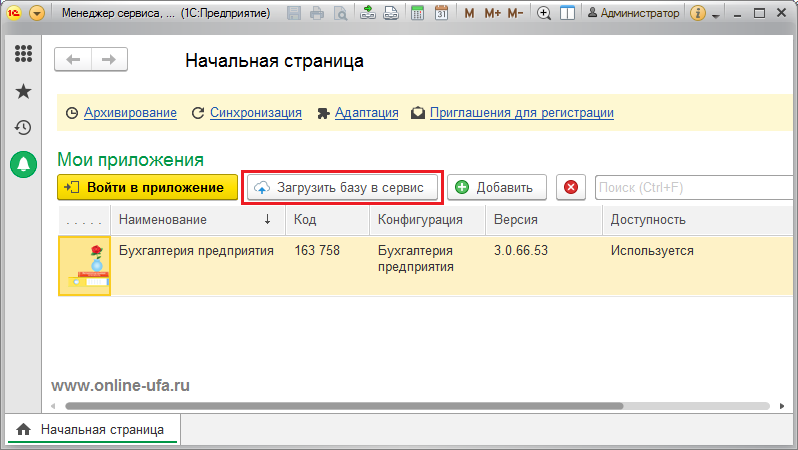The width and height of the screenshot is (798, 450).
Task: Open the 1C main menu dropdown arrow
Action: (37, 13)
